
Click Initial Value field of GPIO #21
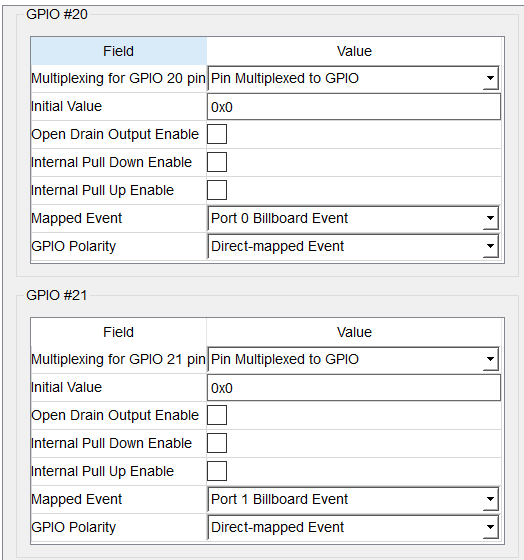[x=354, y=388]
